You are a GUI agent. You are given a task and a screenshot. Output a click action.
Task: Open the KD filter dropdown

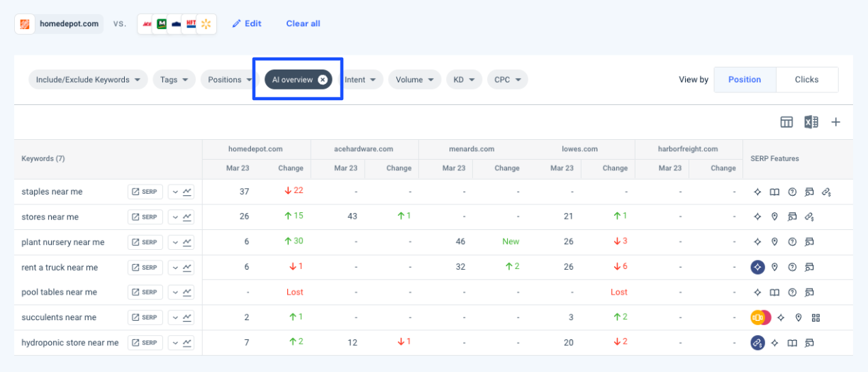(464, 80)
